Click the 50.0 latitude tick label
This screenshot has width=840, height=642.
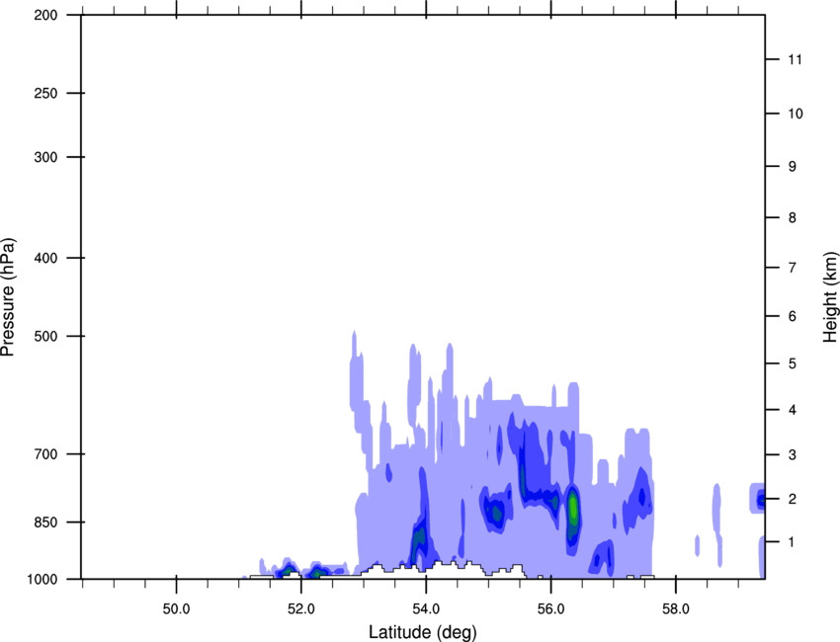176,605
